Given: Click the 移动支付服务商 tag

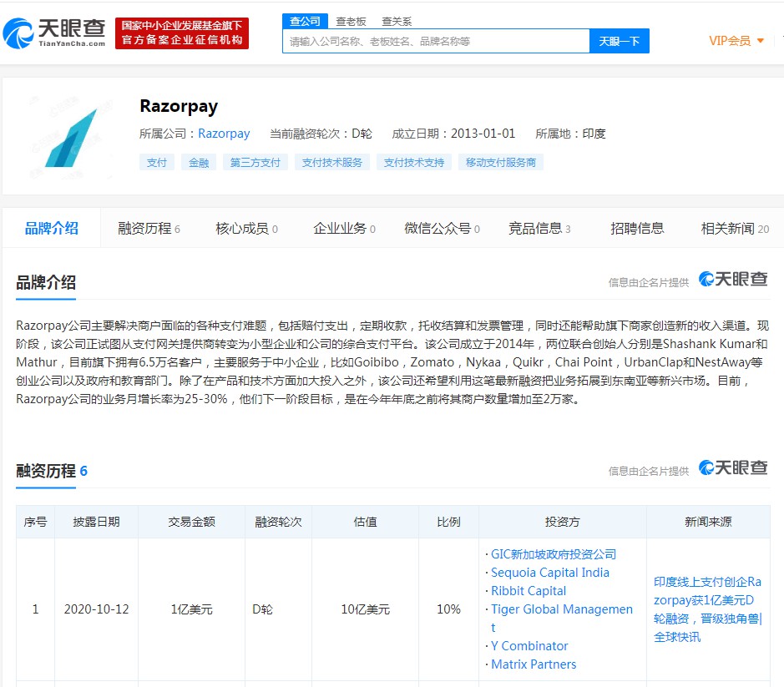Looking at the screenshot, I should (501, 163).
